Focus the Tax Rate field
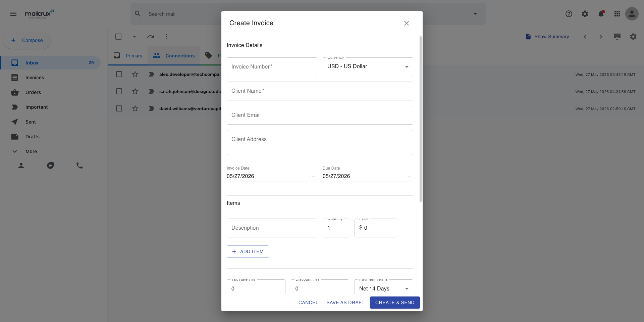This screenshot has height=322, width=644. tap(256, 287)
